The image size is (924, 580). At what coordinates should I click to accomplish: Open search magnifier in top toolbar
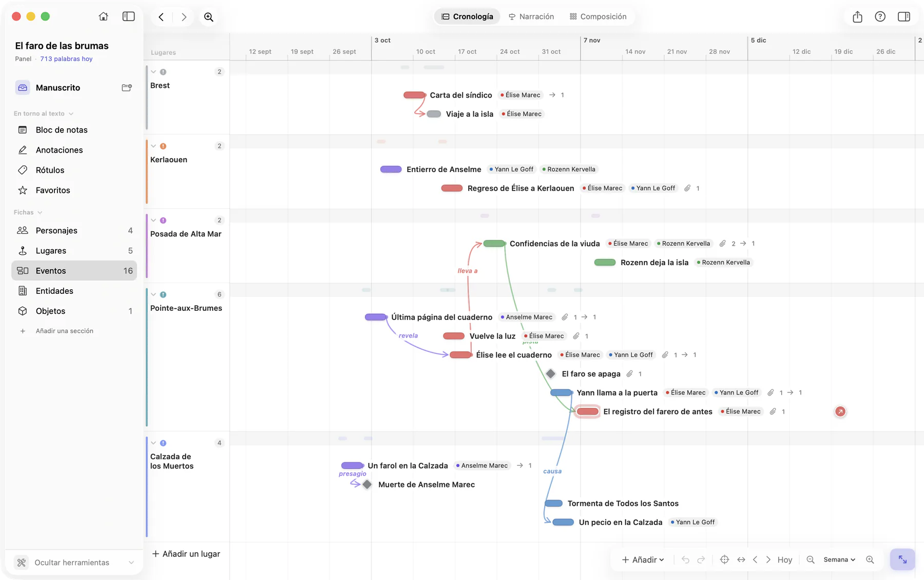pos(208,17)
